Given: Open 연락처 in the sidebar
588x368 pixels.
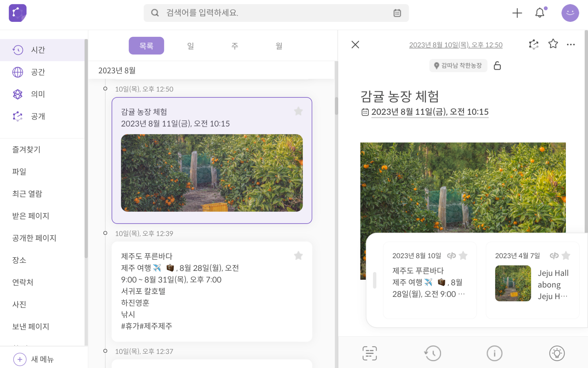Looking at the screenshot, I should [x=23, y=282].
